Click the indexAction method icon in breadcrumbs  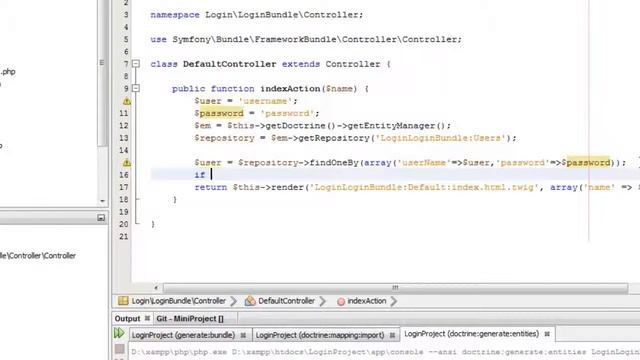tap(341, 301)
